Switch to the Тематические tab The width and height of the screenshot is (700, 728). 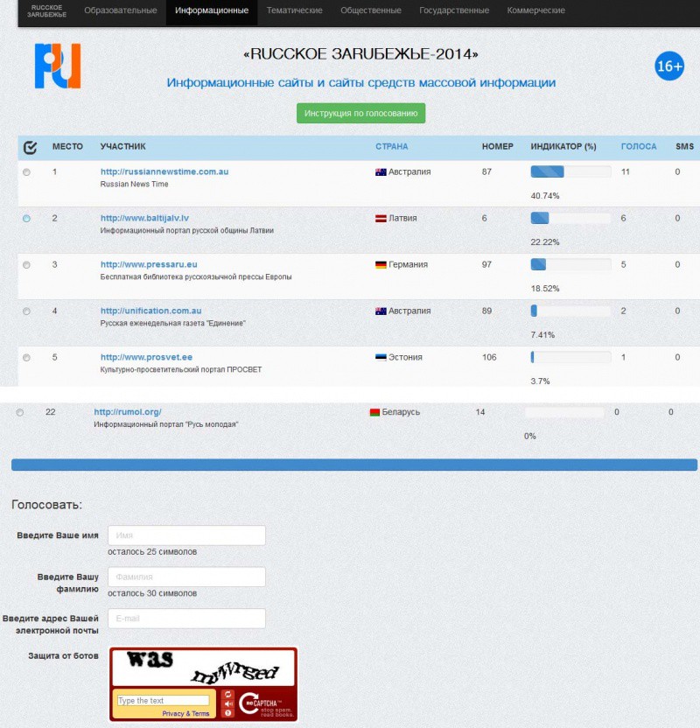click(x=294, y=10)
